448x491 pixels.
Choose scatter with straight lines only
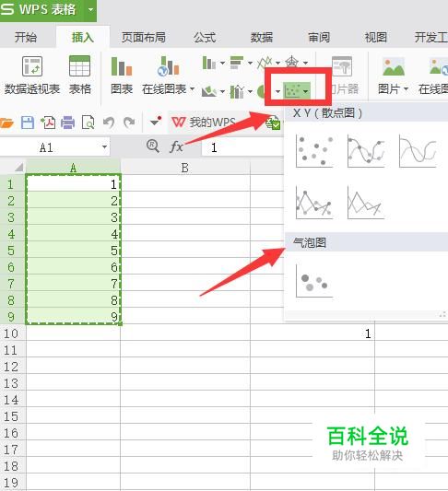click(x=366, y=203)
